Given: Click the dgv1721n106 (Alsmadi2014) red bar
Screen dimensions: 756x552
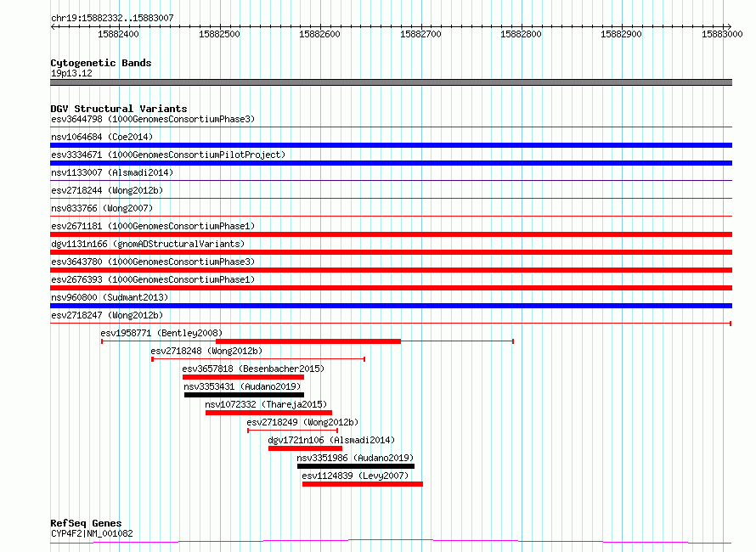Looking at the screenshot, I should [305, 448].
